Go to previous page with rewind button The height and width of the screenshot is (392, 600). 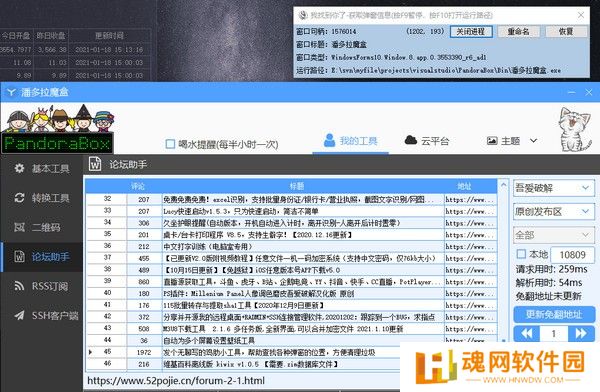[527, 333]
